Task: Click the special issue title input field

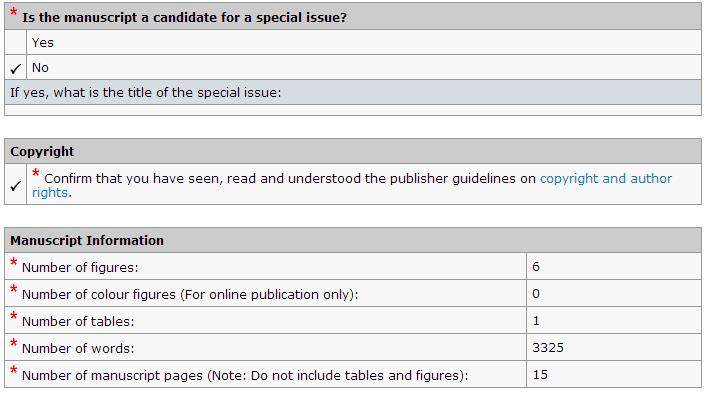Action: 353,110
